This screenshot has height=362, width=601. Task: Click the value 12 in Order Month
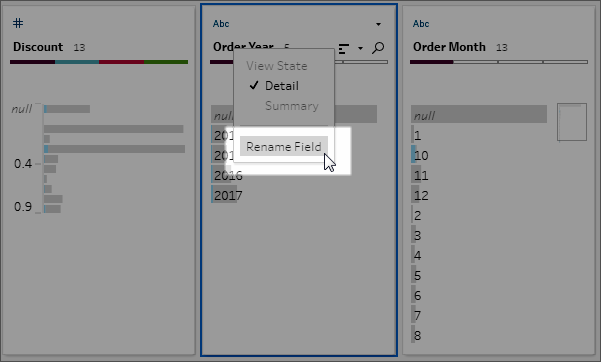coord(421,196)
